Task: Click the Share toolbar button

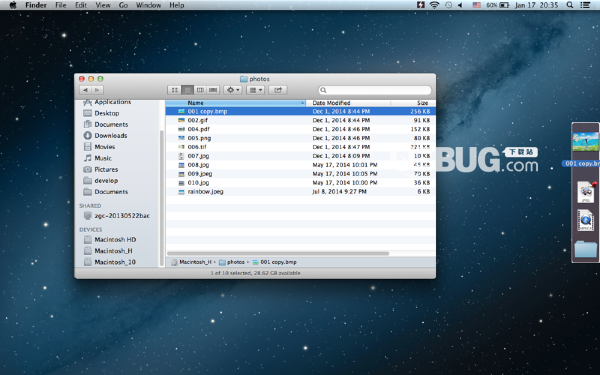Action: click(x=278, y=90)
